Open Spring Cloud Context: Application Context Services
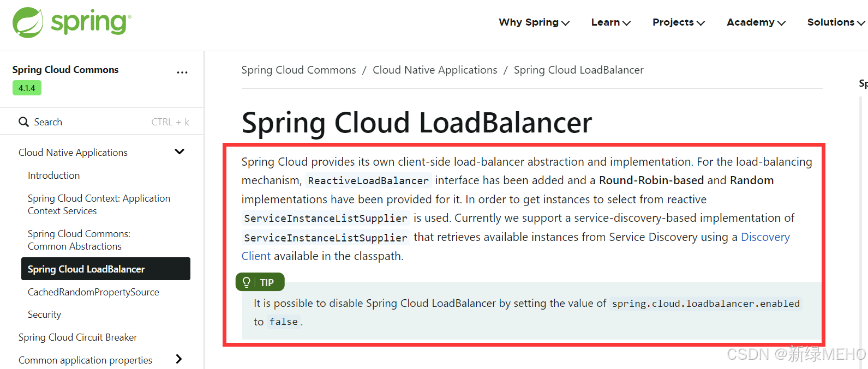Image resolution: width=868 pixels, height=369 pixels. point(99,204)
